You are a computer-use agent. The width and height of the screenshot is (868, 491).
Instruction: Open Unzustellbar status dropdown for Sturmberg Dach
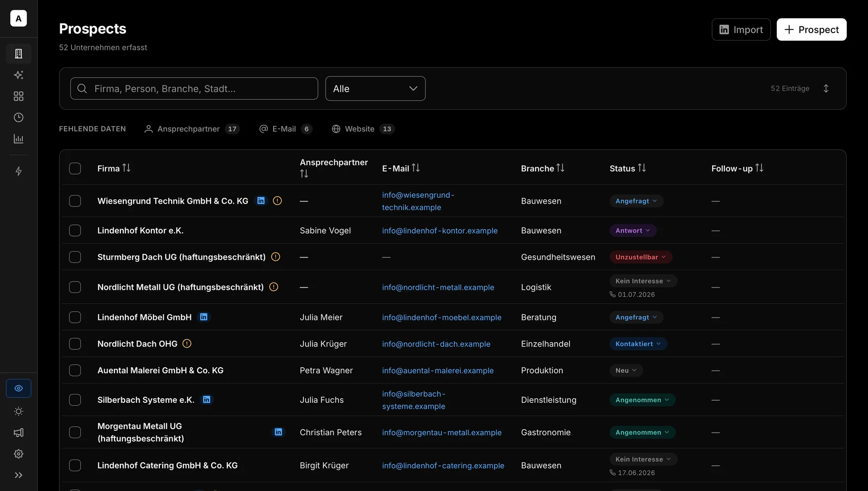[x=641, y=257]
